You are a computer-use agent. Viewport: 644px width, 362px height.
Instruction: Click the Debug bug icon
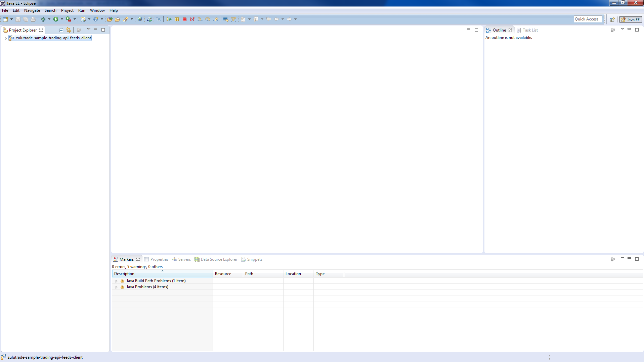(x=43, y=19)
